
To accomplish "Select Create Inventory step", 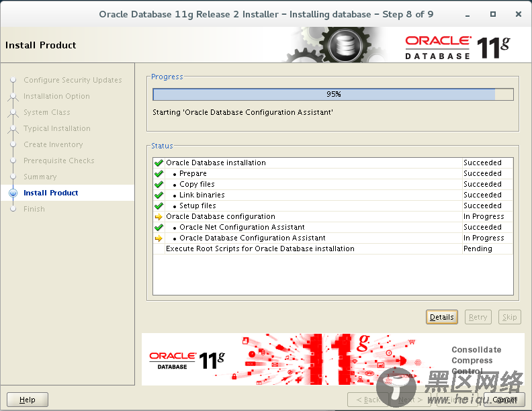I will (x=53, y=144).
